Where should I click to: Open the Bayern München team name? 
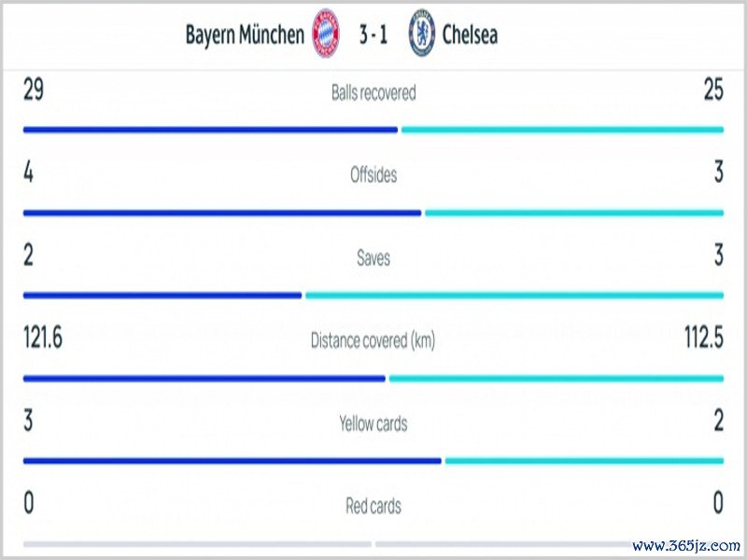tap(245, 35)
